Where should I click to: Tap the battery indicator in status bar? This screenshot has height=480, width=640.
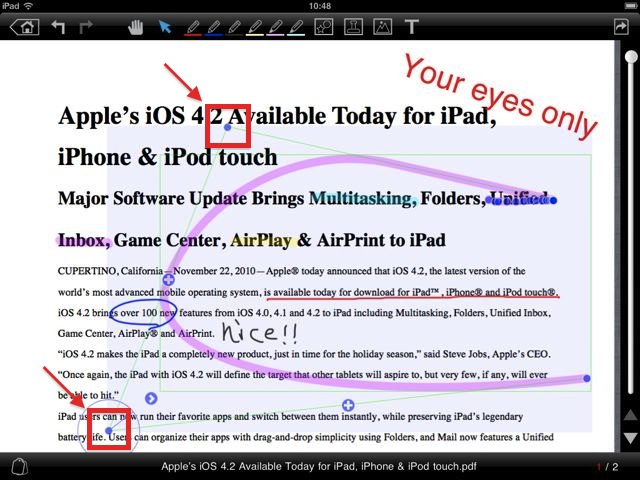[x=630, y=6]
